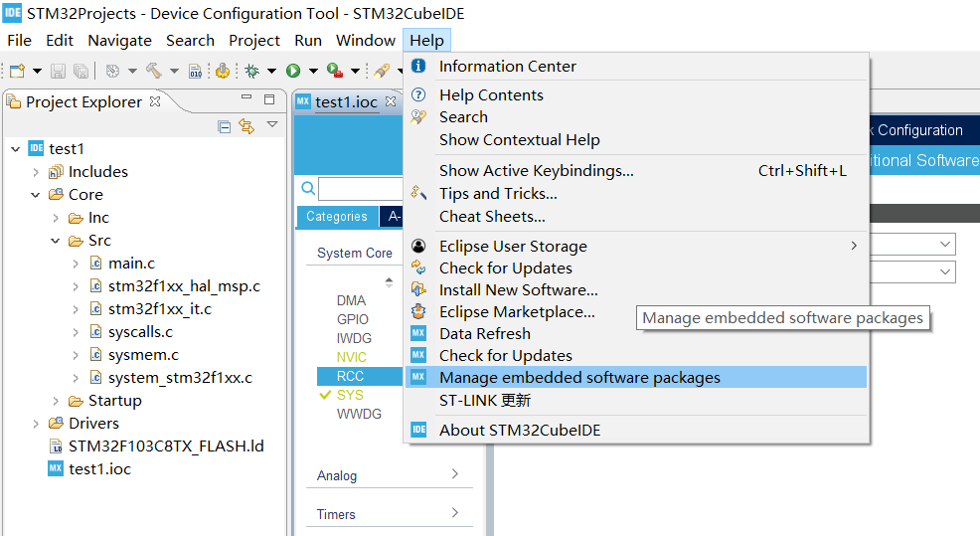Image resolution: width=980 pixels, height=536 pixels.
Task: Select RCC in System Core list
Action: pyautogui.click(x=360, y=376)
